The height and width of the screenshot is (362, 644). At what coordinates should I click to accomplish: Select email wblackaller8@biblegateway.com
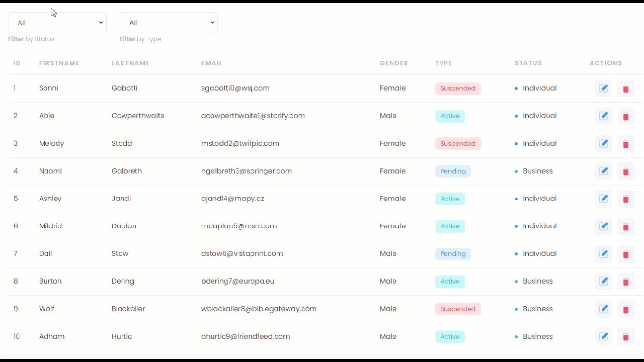259,309
